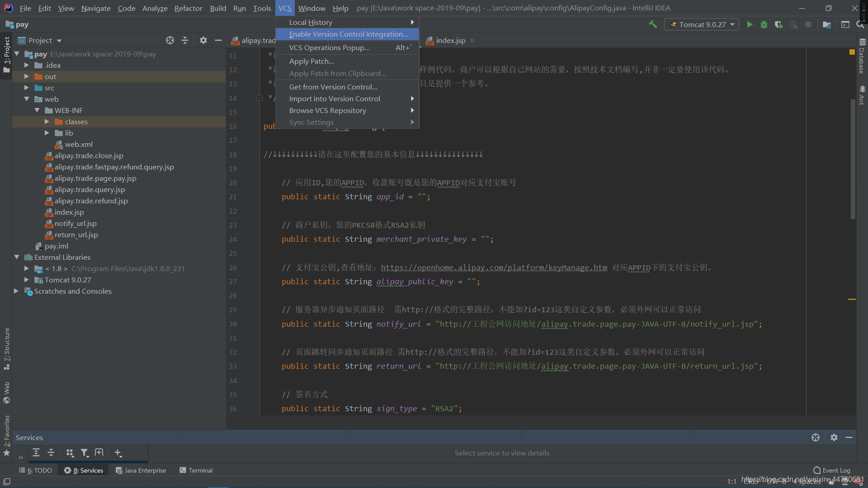Close the index.jsp editor tab
This screenshot has height=488, width=868.
click(x=472, y=40)
